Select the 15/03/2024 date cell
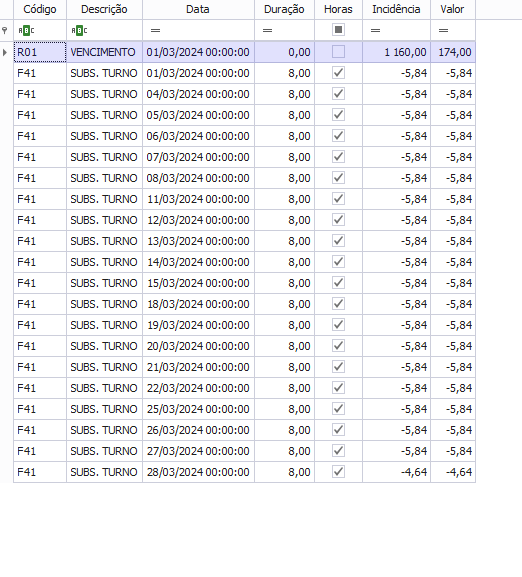This screenshot has height=577, width=522. point(198,283)
